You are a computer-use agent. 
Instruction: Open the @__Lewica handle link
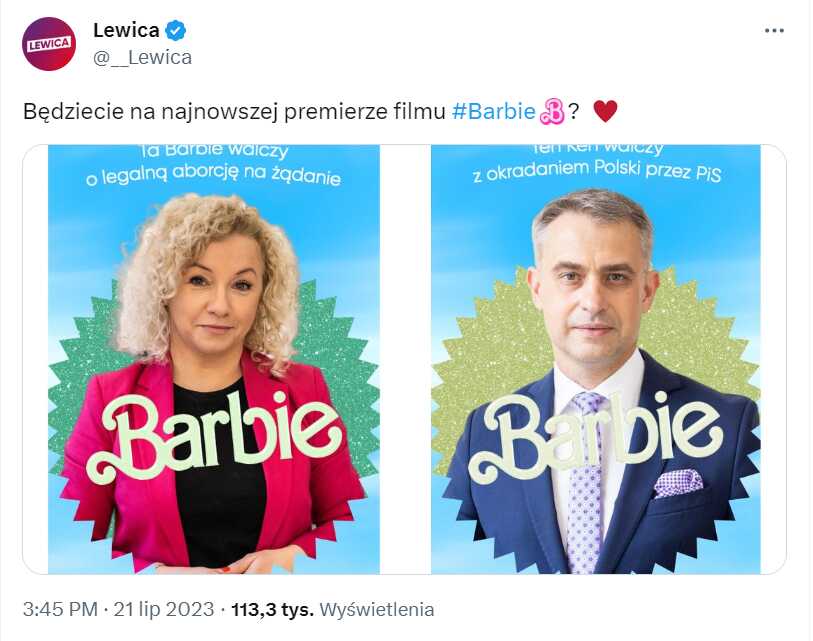pos(143,57)
